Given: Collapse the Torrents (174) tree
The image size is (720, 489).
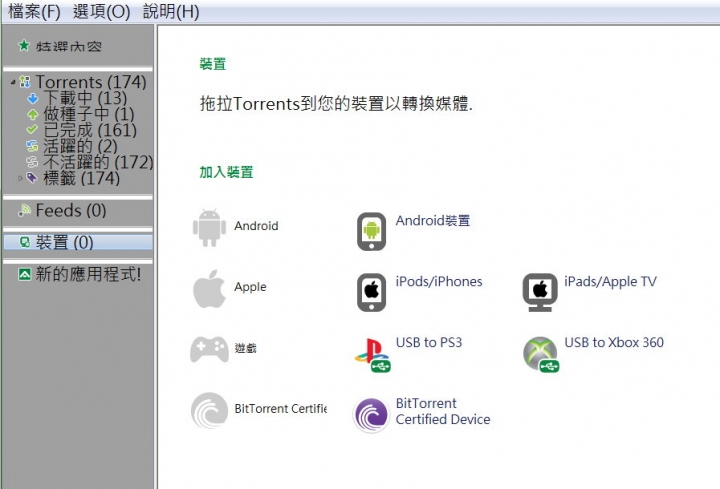Looking at the screenshot, I should [x=13, y=82].
